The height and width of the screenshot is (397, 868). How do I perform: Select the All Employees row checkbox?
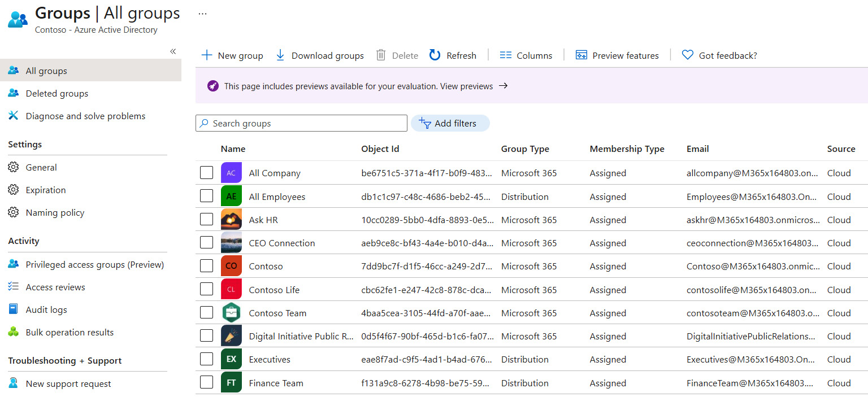coord(206,197)
